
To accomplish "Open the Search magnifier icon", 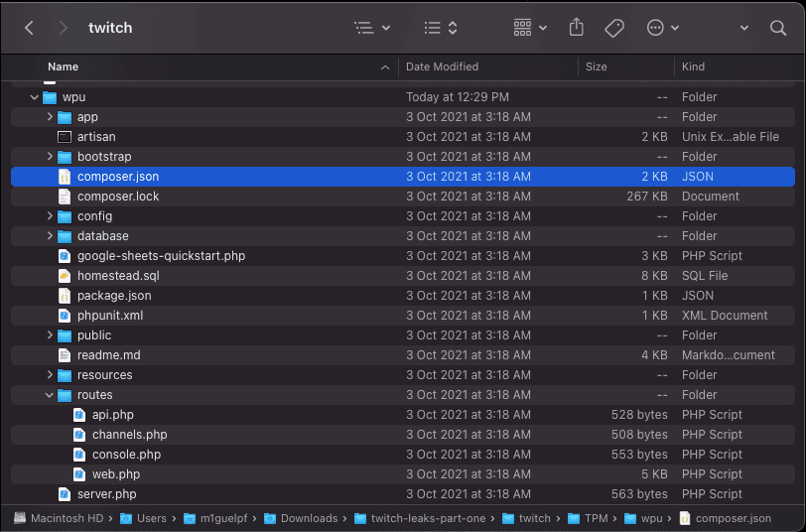I will [x=778, y=28].
